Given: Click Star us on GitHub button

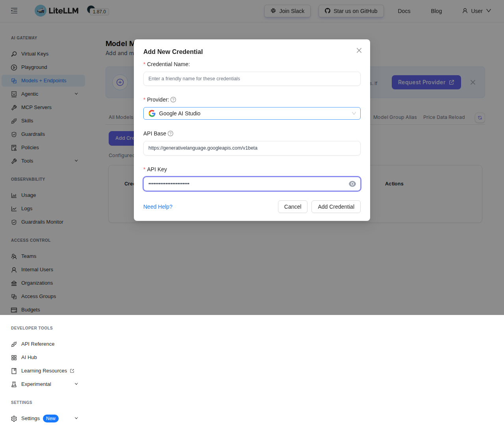Looking at the screenshot, I should click(351, 11).
